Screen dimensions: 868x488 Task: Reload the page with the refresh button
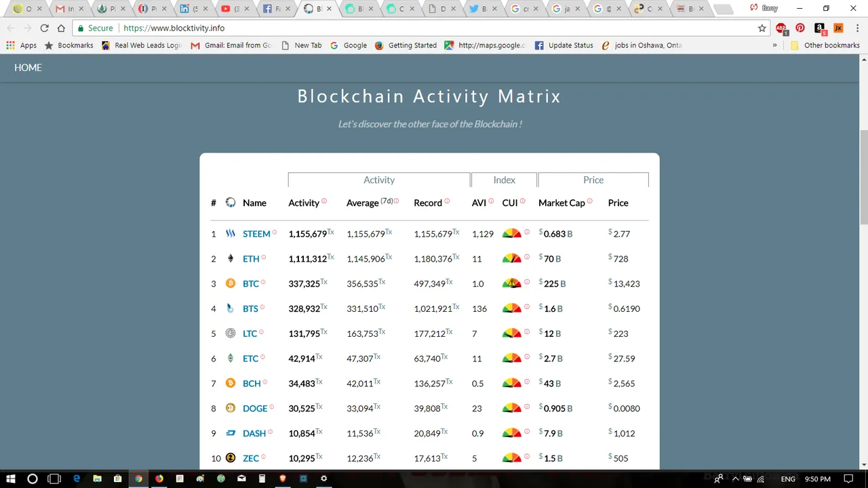(x=44, y=28)
